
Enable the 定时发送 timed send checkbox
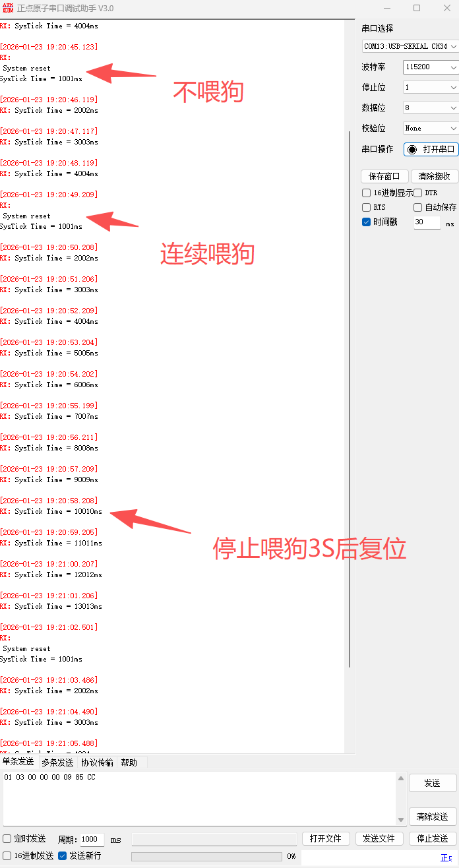[7, 839]
